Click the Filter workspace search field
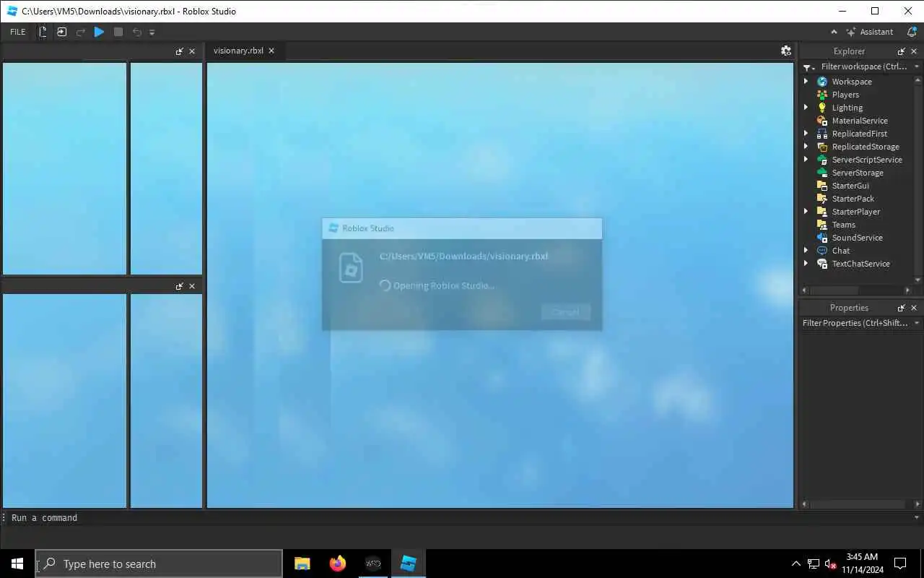This screenshot has height=578, width=924. 864,66
